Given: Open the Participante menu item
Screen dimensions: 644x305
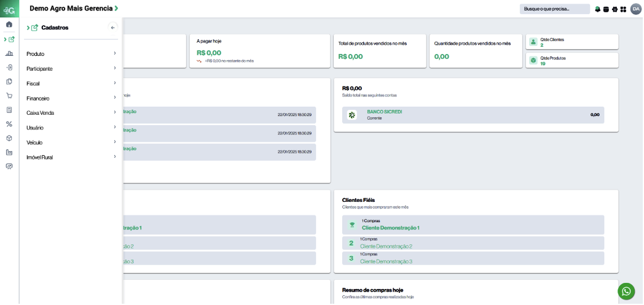Looking at the screenshot, I should [71, 69].
